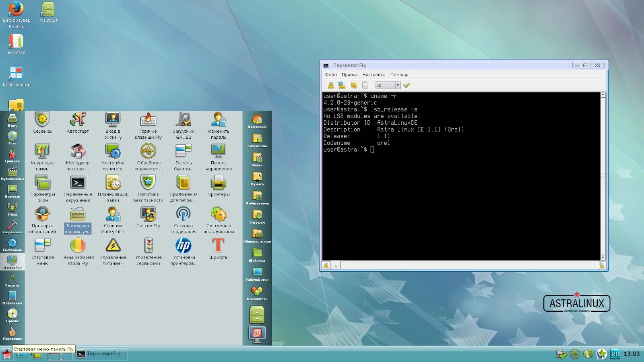Select the Мультимедиа category
The width and height of the screenshot is (644, 362).
(x=12, y=173)
